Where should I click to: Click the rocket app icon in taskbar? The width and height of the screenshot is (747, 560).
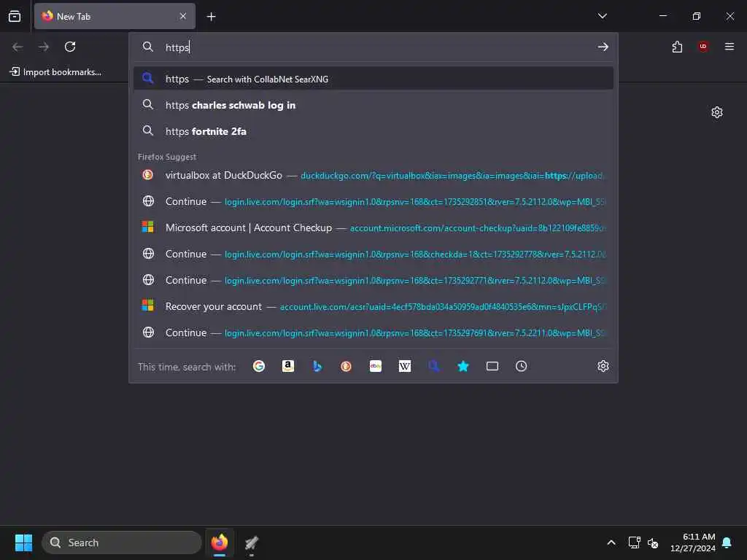pyautogui.click(x=252, y=542)
